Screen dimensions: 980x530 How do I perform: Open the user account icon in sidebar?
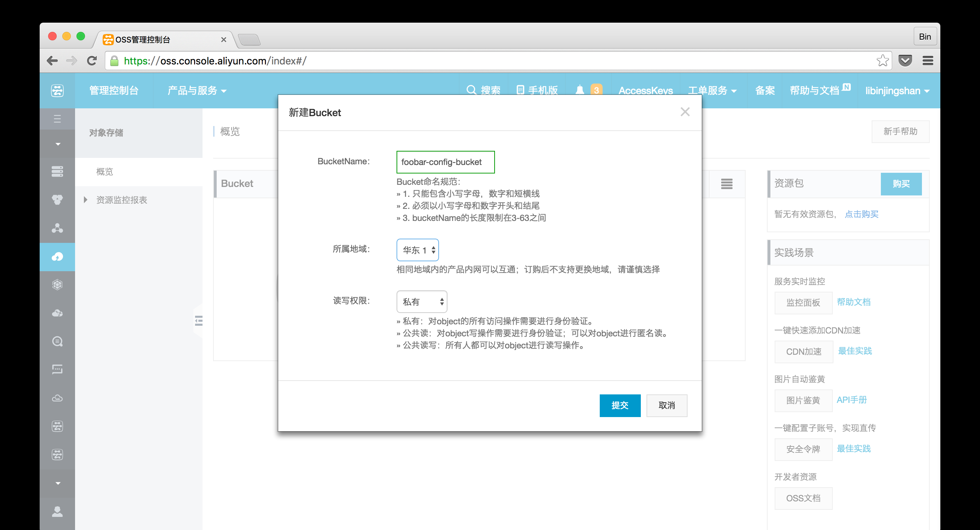[x=57, y=512]
